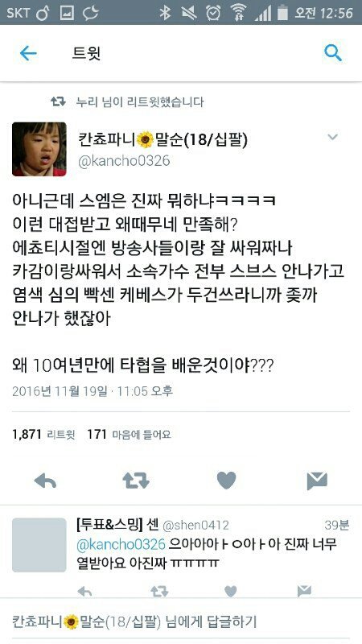Retweet shen0412's reply
The height and width of the screenshot is (644, 362).
pos(159,591)
